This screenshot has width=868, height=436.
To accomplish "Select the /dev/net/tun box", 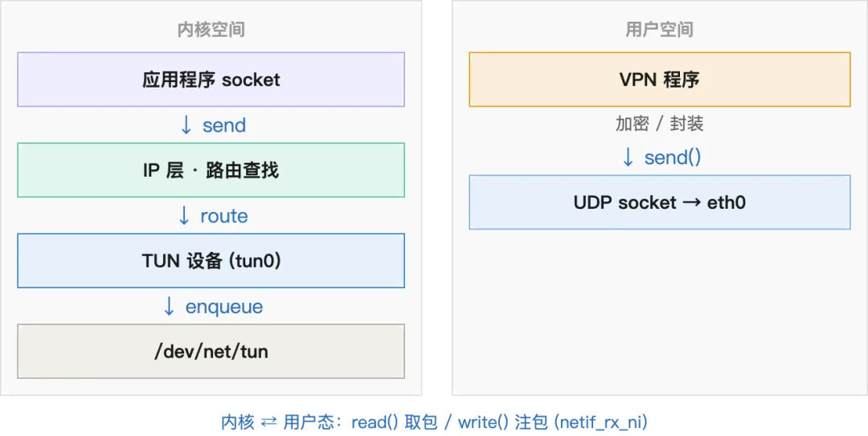I will click(x=211, y=352).
